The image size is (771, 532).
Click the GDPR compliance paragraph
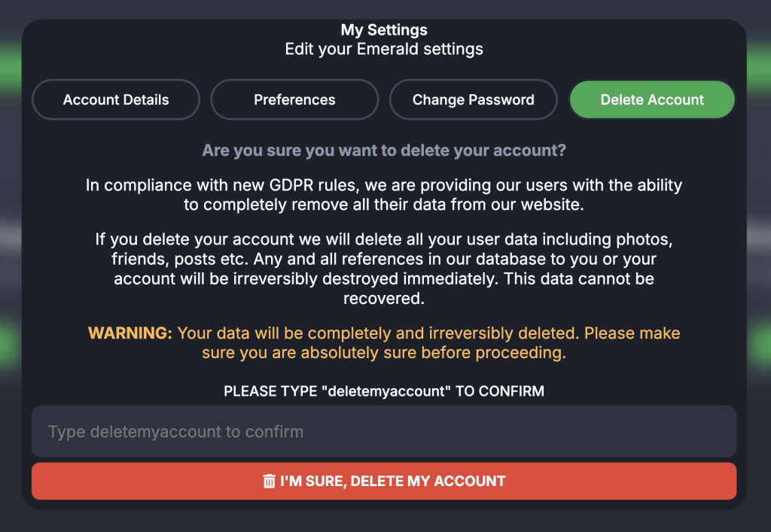384,194
